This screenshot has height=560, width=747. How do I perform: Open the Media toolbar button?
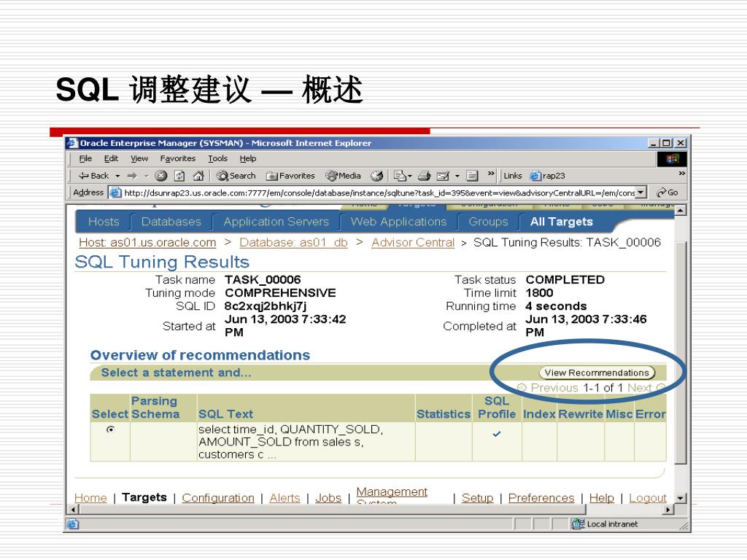click(x=343, y=176)
